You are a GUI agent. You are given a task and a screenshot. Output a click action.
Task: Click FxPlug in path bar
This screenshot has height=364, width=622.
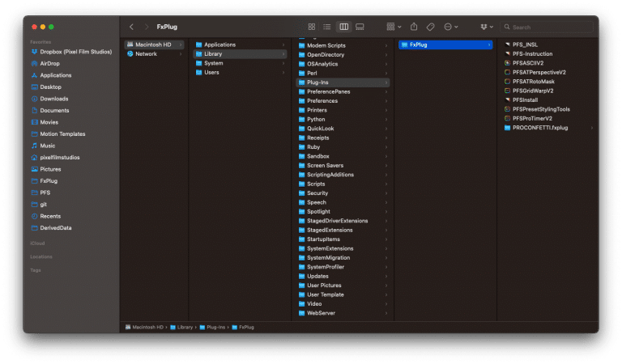tap(243, 327)
